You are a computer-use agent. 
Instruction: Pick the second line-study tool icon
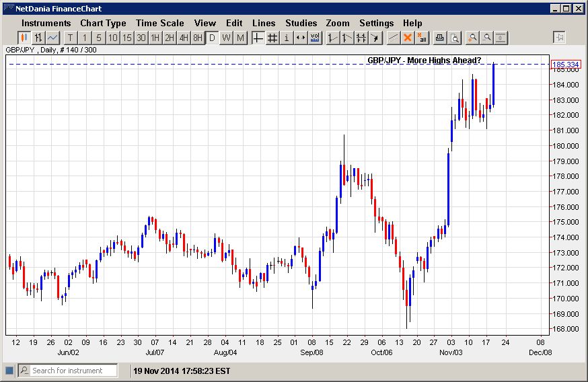pos(347,38)
